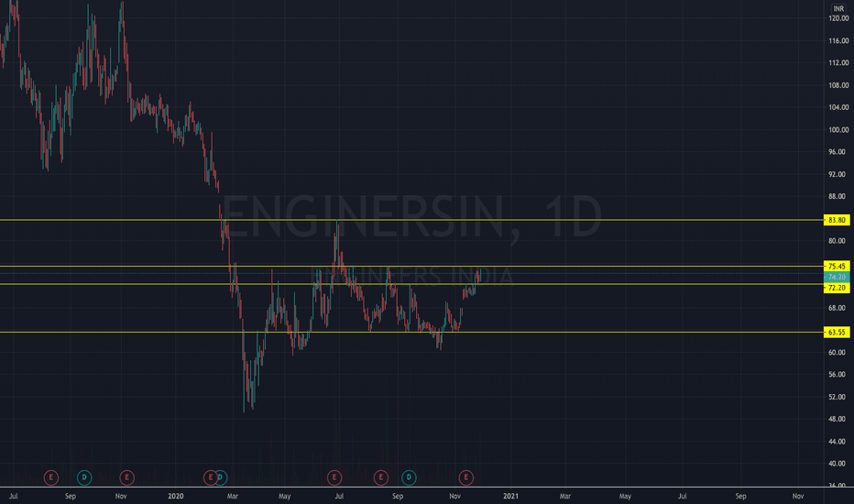Click the 48.00 price scale value
The width and height of the screenshot is (854, 504).
click(x=838, y=419)
